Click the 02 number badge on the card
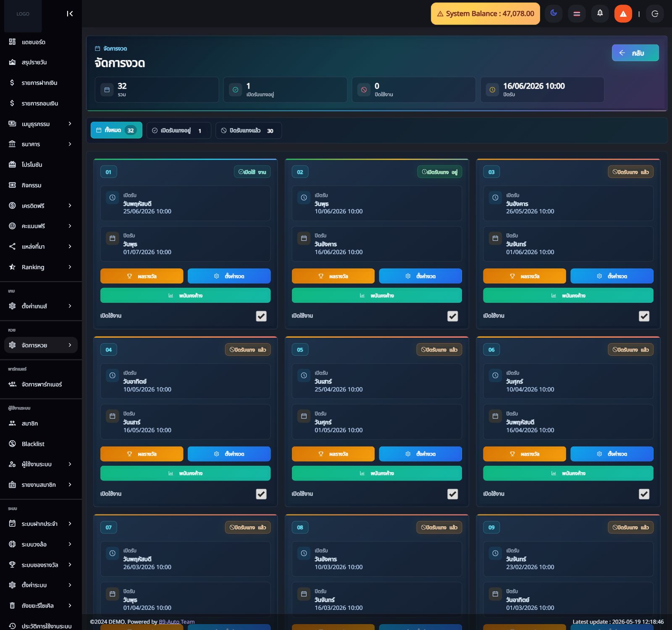 tap(300, 172)
